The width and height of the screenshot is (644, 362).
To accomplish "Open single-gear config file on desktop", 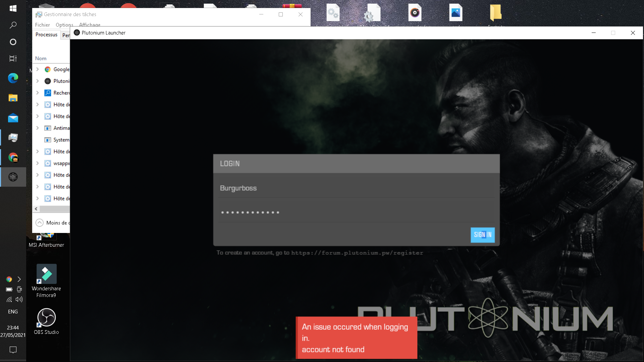I will [372, 13].
